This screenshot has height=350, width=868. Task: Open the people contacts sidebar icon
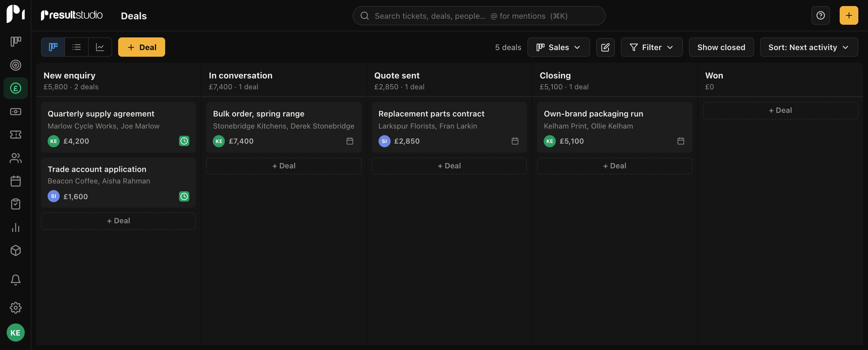click(x=15, y=158)
